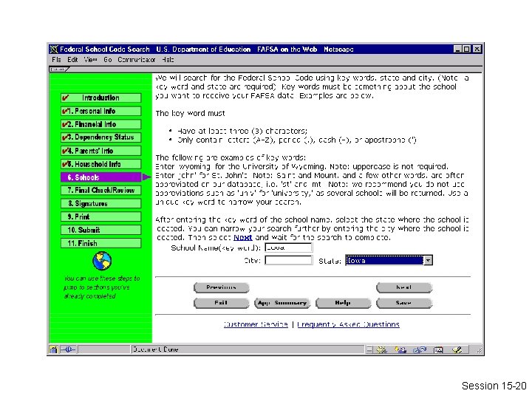The height and width of the screenshot is (399, 532).
Task: Go to step 8 Signatures
Action: click(101, 204)
